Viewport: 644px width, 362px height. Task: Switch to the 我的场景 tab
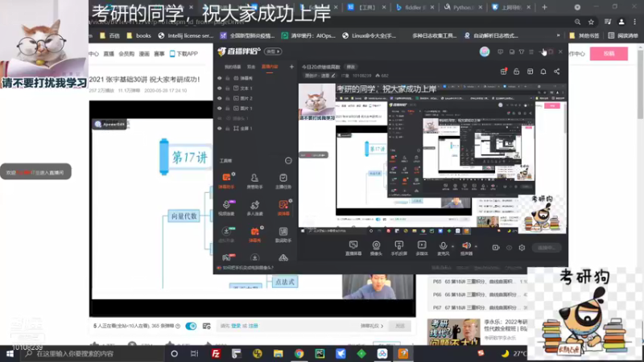(233, 67)
